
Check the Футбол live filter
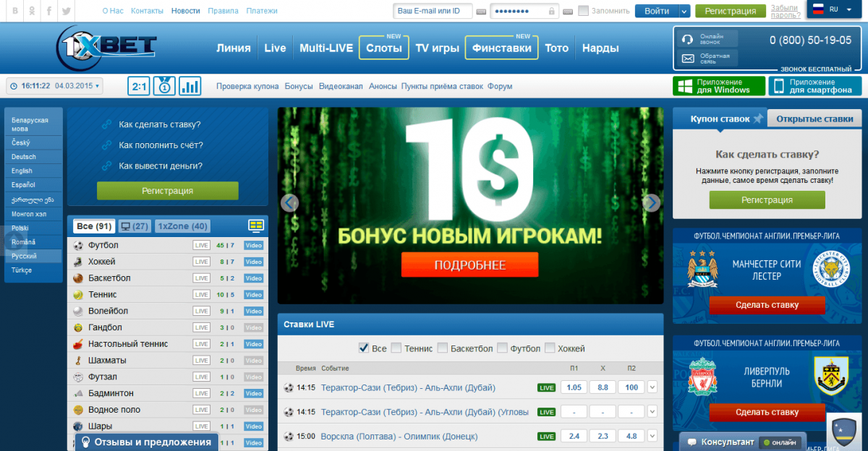(502, 348)
